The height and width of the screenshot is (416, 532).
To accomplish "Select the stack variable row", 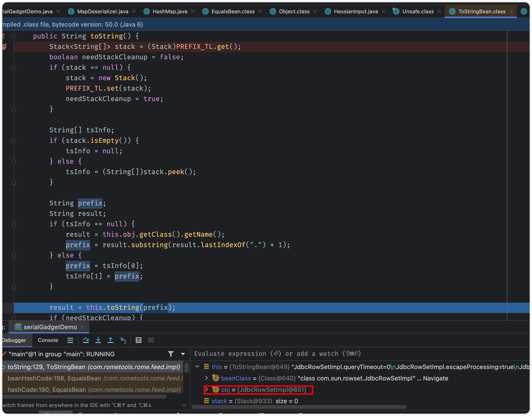I will pos(360,401).
